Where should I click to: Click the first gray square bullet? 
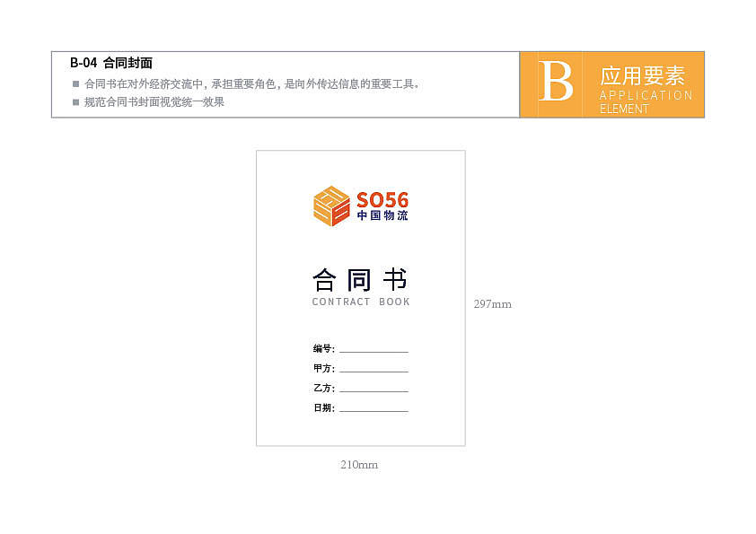pyautogui.click(x=75, y=83)
